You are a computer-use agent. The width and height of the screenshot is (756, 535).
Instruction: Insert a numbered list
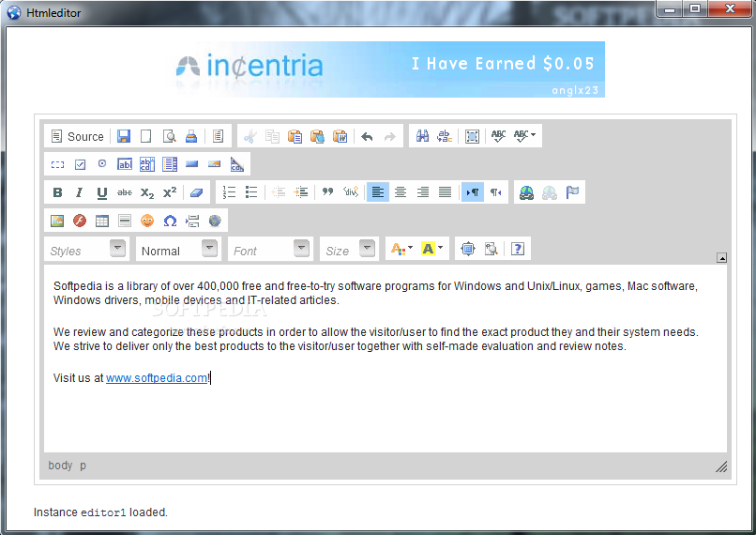[x=229, y=192]
